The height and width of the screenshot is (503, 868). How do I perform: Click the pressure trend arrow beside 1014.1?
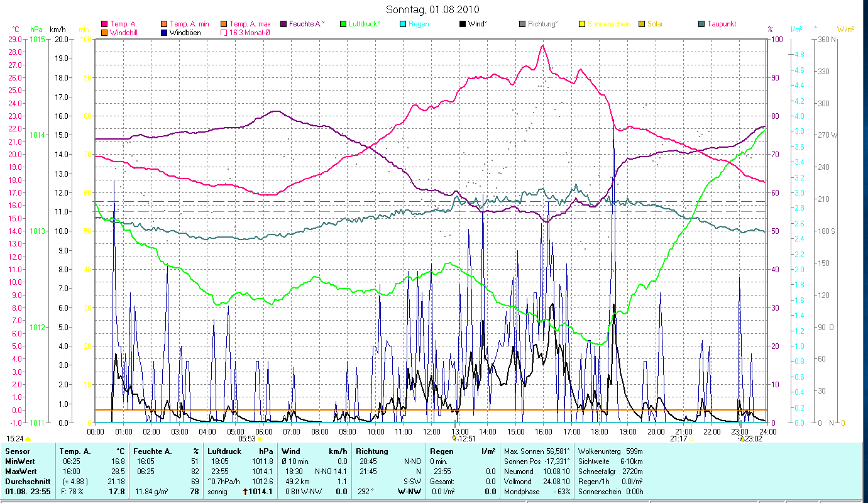click(x=245, y=492)
